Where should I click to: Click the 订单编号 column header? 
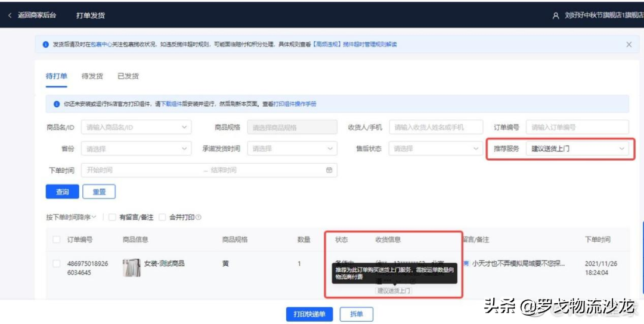pos(80,239)
